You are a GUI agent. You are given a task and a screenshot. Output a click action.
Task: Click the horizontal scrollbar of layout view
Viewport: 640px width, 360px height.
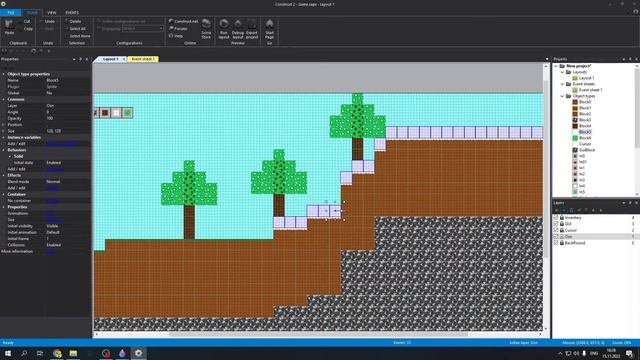click(x=318, y=334)
